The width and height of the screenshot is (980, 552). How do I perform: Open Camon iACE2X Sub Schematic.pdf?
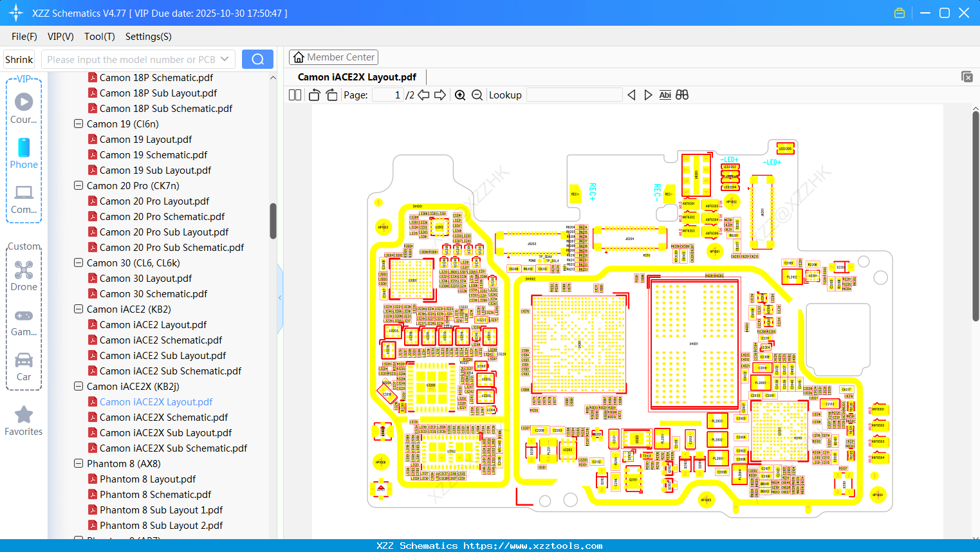[174, 448]
